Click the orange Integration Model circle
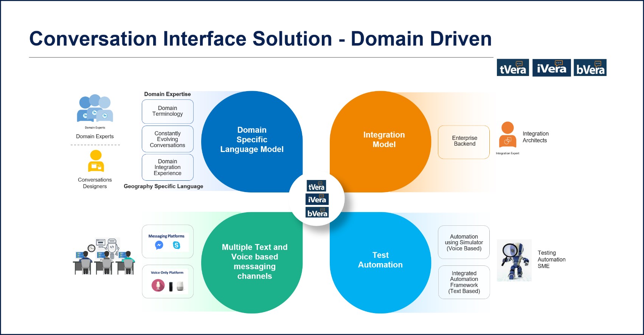Viewport: 644px width, 335px height. 384,140
